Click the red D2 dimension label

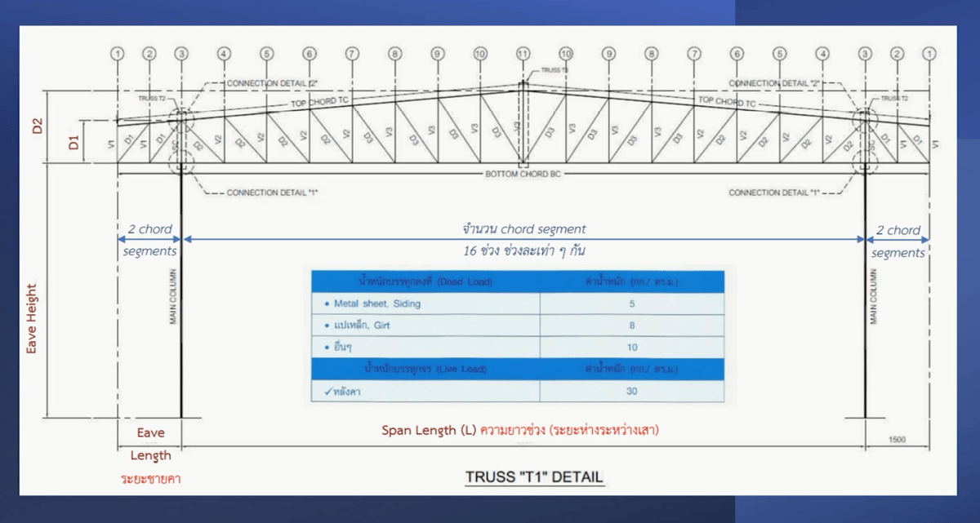[x=35, y=126]
